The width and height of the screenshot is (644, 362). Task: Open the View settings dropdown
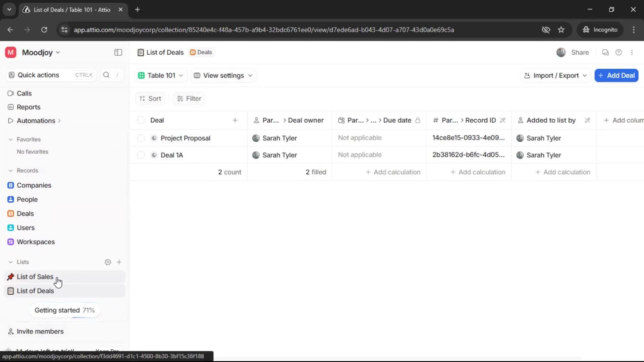223,75
